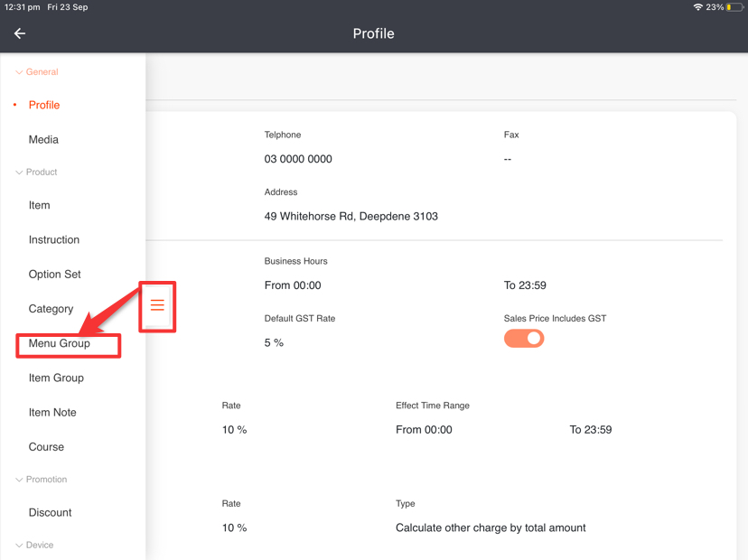Image resolution: width=748 pixels, height=560 pixels.
Task: Tap the Default GST Rate value
Action: pos(274,343)
